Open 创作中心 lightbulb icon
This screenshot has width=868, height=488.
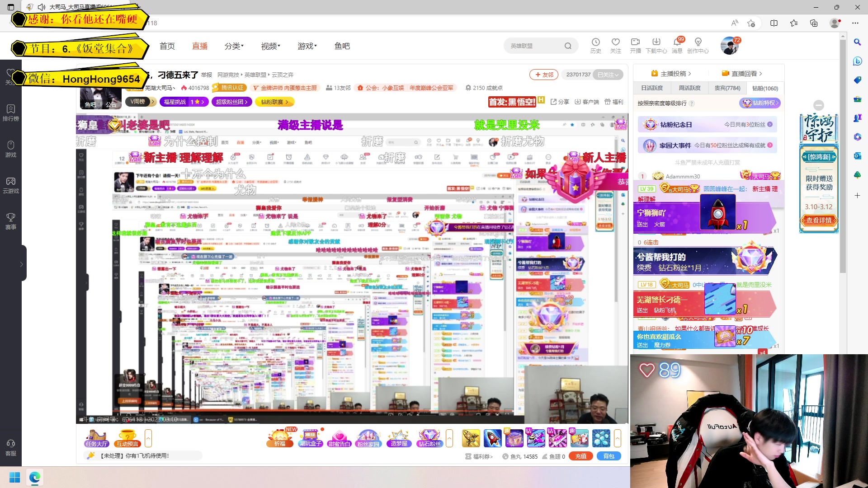(698, 45)
